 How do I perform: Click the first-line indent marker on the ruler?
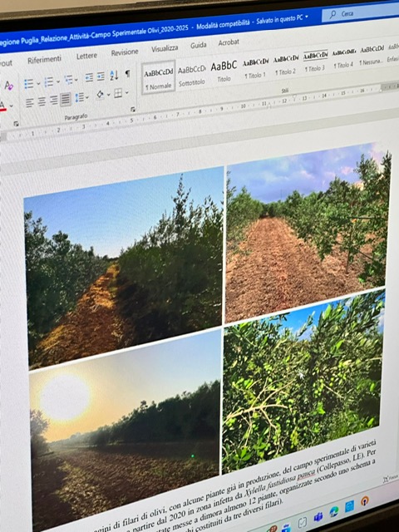tap(294, 96)
